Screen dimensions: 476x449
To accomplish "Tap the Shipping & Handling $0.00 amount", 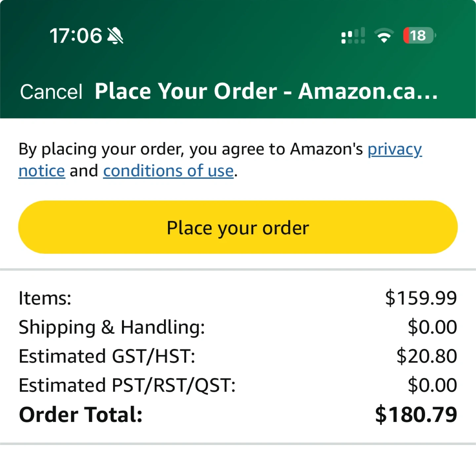I will 432,327.
